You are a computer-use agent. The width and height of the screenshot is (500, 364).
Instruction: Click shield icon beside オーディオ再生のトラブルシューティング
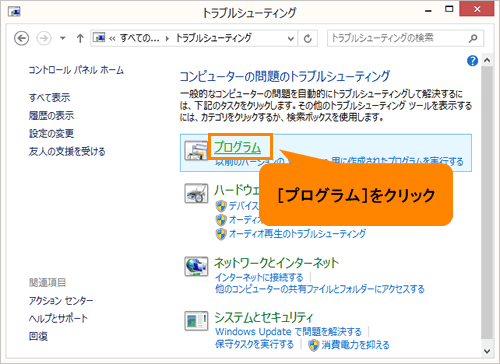221,234
